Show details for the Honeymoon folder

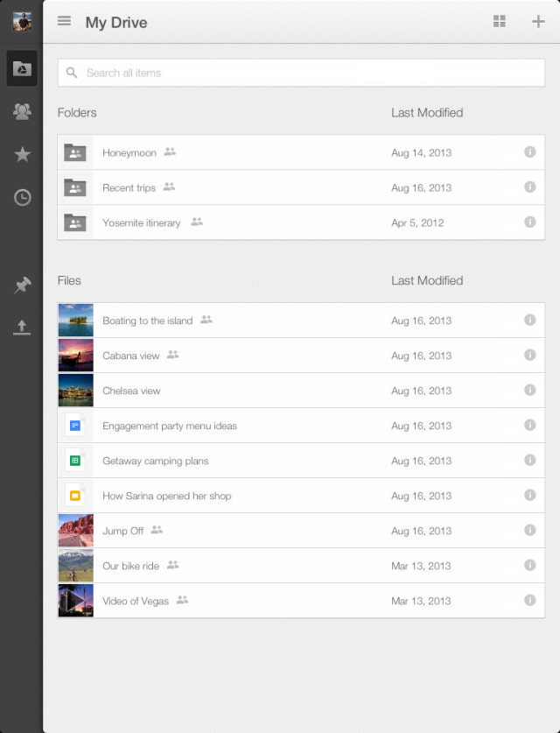click(x=529, y=152)
